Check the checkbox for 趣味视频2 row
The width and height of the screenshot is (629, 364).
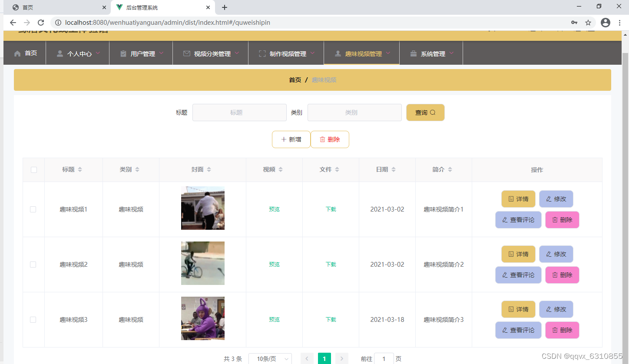[x=33, y=265]
